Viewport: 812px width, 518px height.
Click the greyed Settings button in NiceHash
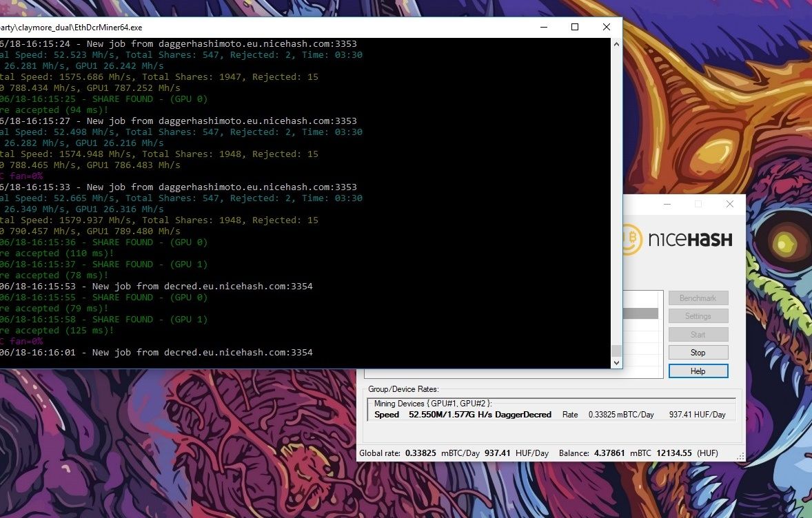698,316
